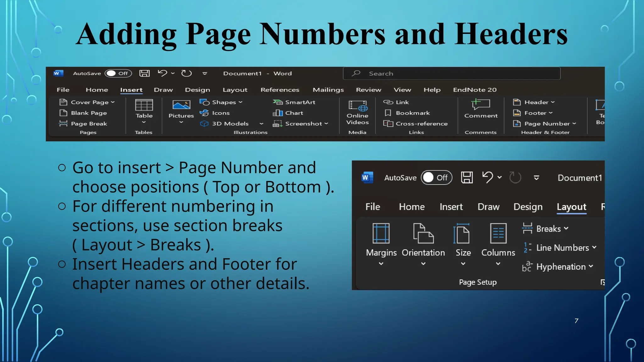The image size is (644, 362).
Task: Open the References tab
Action: click(x=280, y=90)
